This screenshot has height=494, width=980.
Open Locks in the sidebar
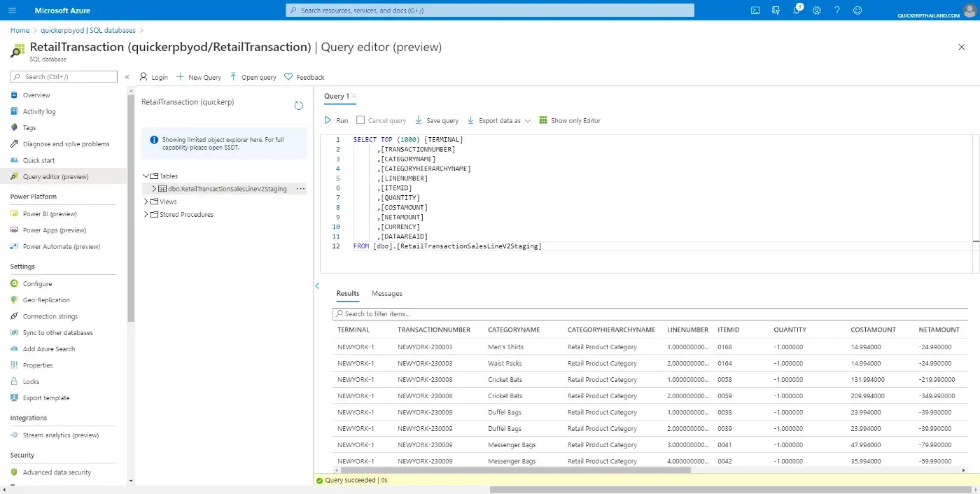click(x=31, y=382)
